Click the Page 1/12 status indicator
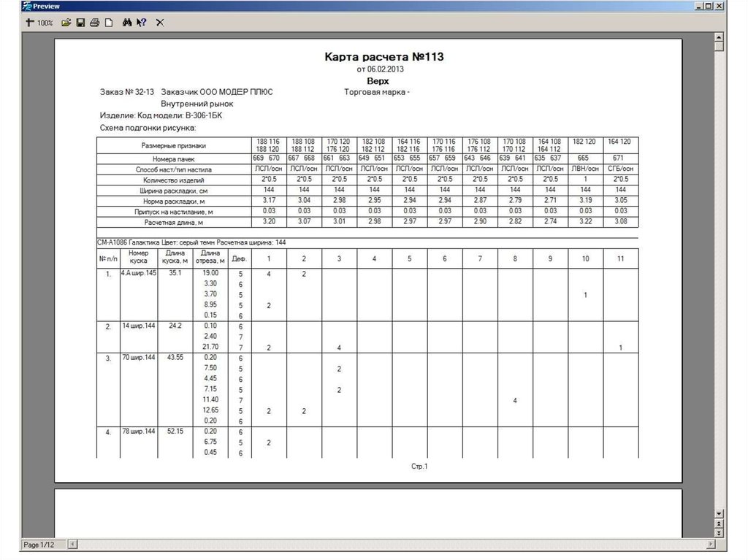 (39, 545)
